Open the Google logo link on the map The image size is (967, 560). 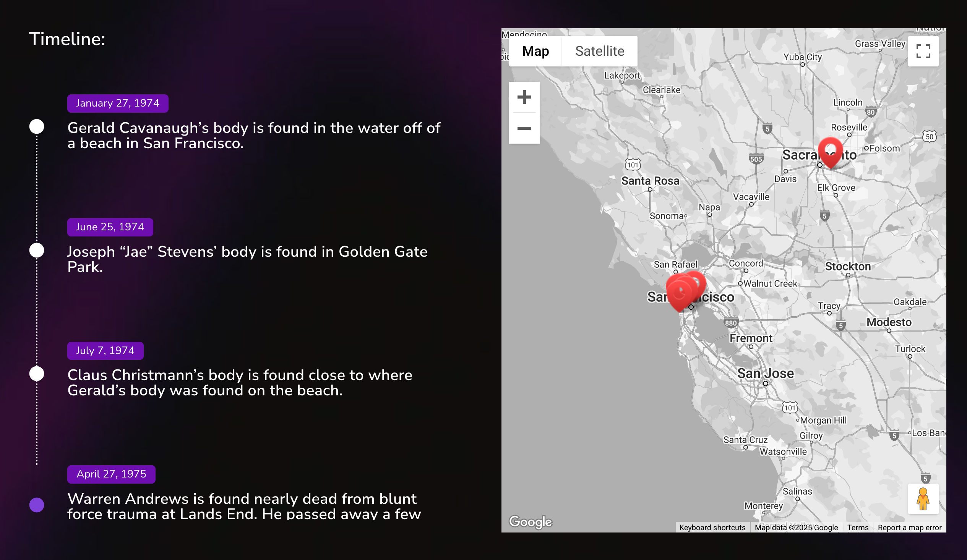530,522
